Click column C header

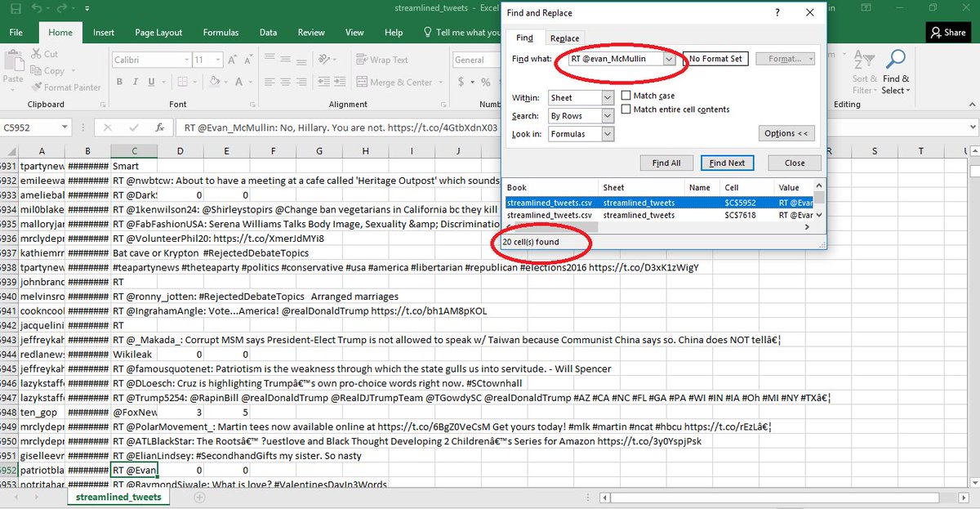click(x=134, y=151)
